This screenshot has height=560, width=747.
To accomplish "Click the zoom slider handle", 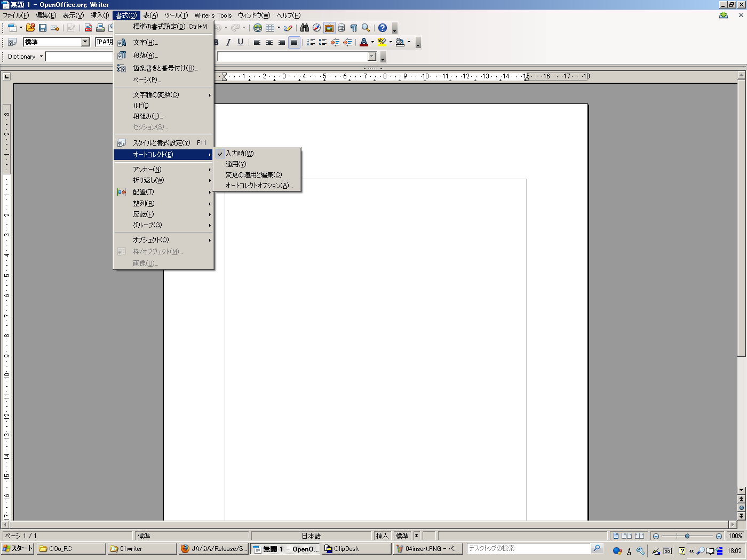I will [687, 536].
